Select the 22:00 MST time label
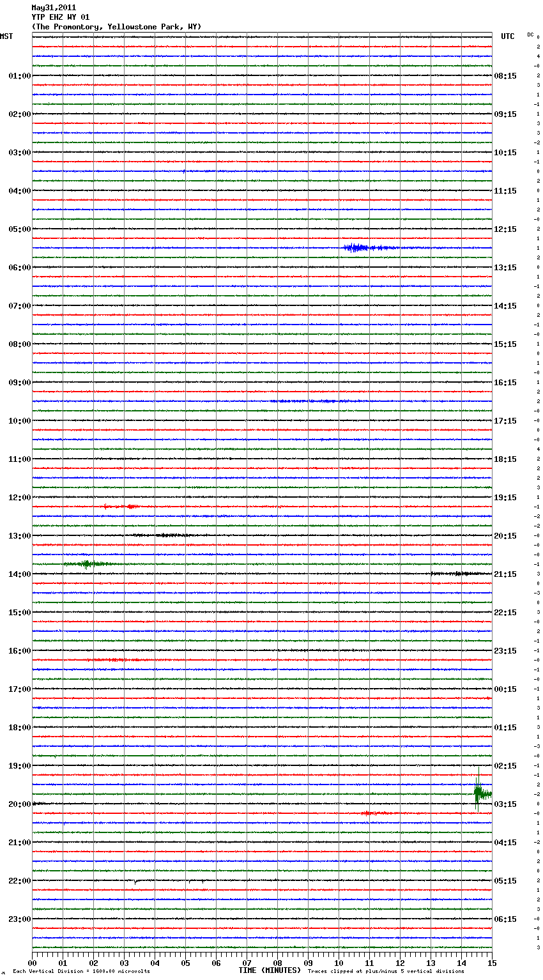 20,881
